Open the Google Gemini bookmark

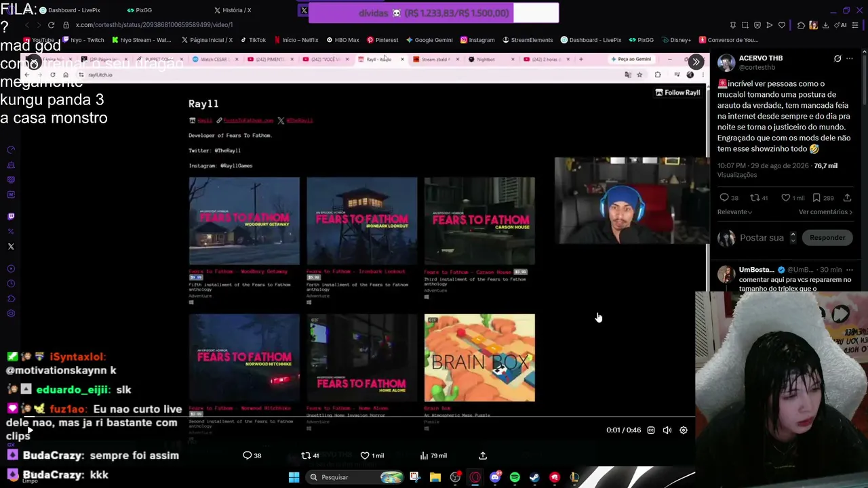point(429,40)
